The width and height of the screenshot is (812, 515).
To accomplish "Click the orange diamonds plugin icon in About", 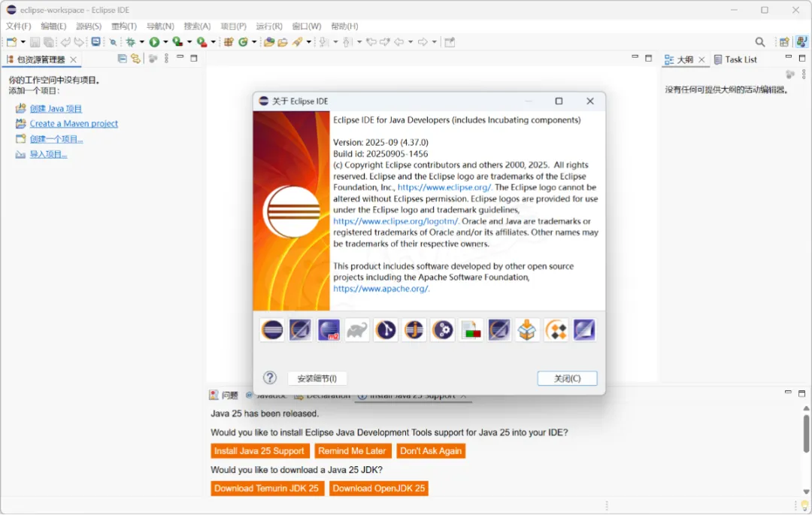I will pyautogui.click(x=556, y=330).
